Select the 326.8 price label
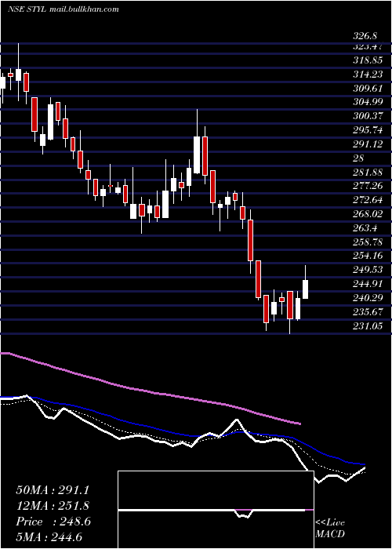Viewport: 392px width, 549px height. pos(365,36)
